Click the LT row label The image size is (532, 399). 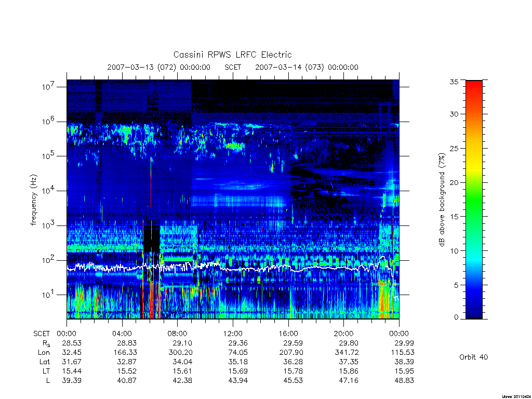[46, 371]
